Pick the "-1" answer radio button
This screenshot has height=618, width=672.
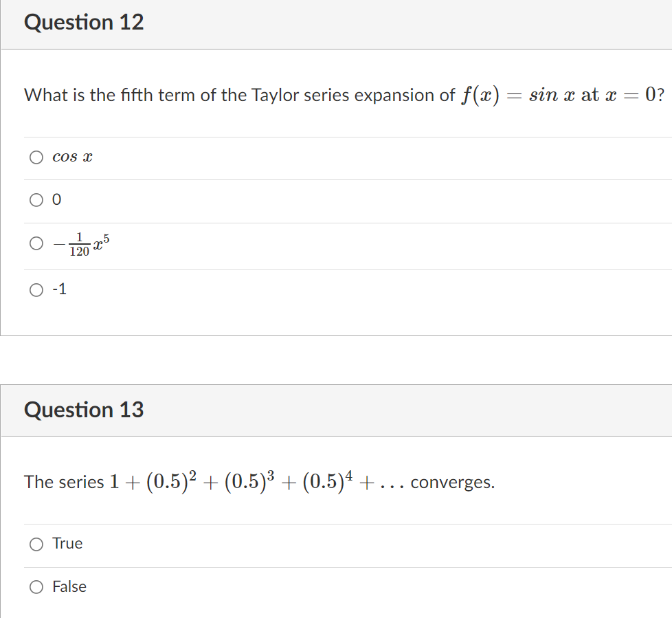point(36,290)
